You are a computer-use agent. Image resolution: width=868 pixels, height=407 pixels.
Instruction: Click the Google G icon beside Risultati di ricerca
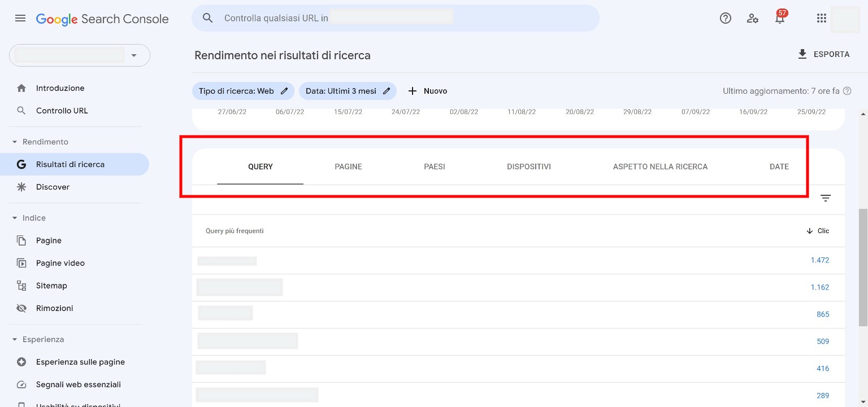[x=21, y=164]
